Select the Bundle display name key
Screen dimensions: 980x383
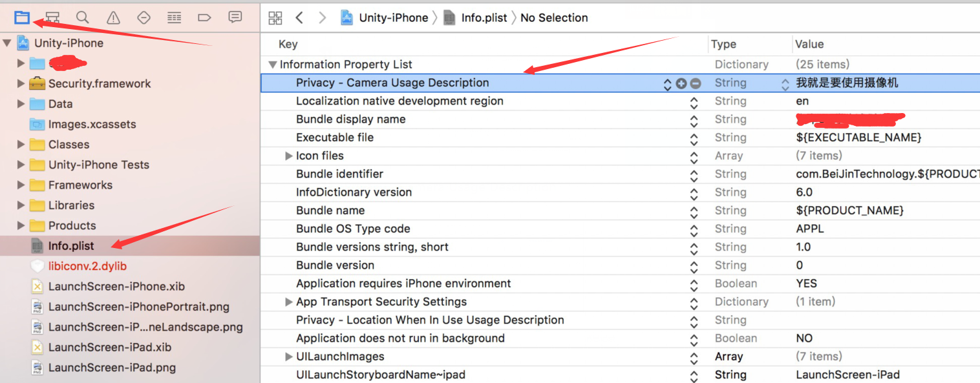coord(351,119)
